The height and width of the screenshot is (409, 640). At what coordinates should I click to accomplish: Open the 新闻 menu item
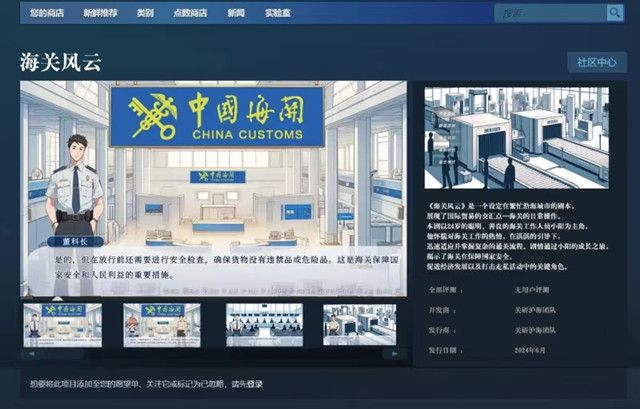236,13
